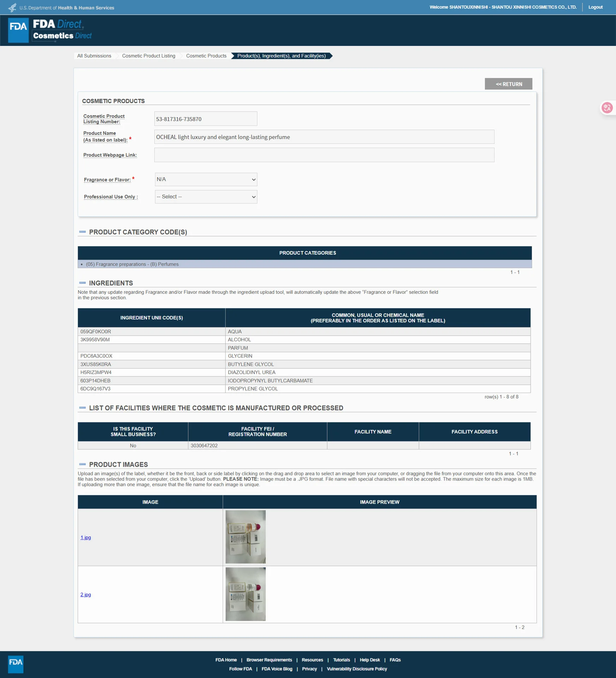Screen dimensions: 616x678
Task: Log out using the Logout link
Action: click(x=595, y=7)
